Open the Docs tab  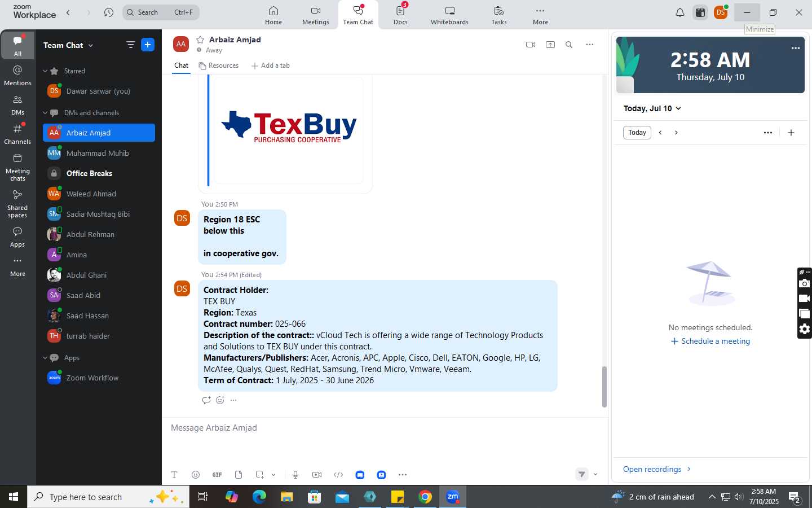coord(400,15)
